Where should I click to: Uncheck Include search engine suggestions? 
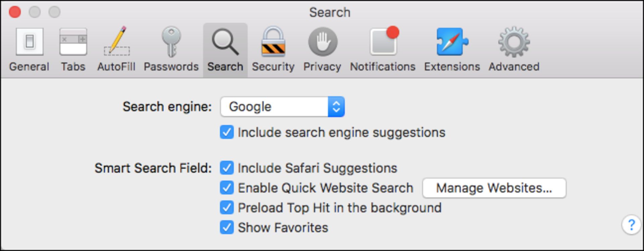coord(227,132)
